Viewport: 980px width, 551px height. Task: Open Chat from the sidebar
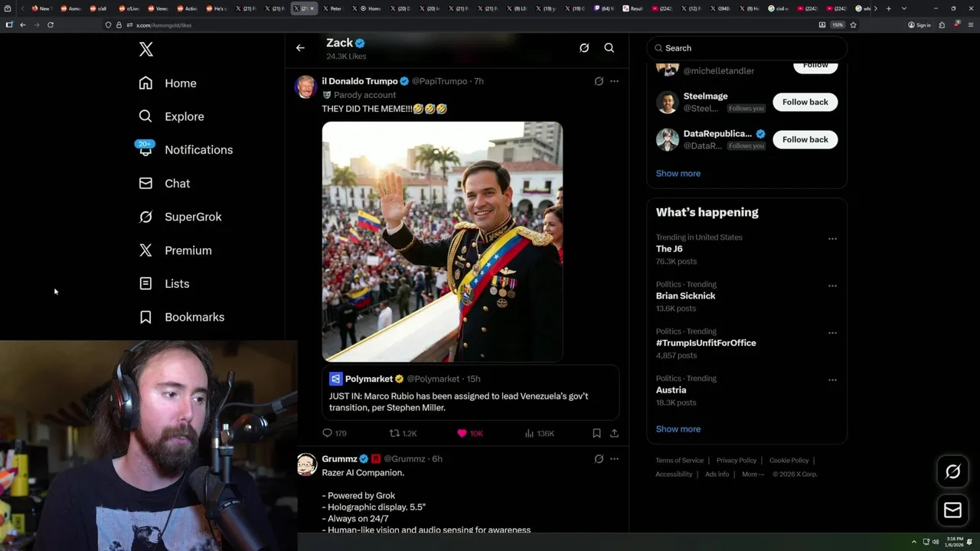pos(164,184)
